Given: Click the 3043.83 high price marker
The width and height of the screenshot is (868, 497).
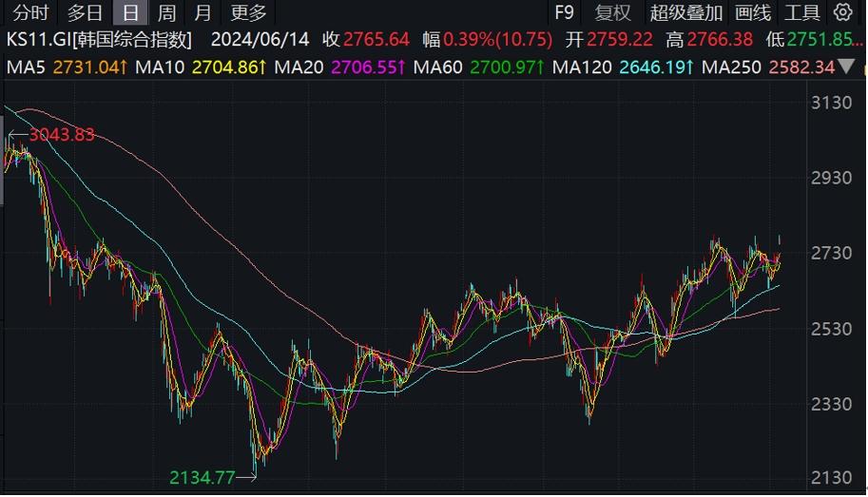Looking at the screenshot, I should coord(61,135).
